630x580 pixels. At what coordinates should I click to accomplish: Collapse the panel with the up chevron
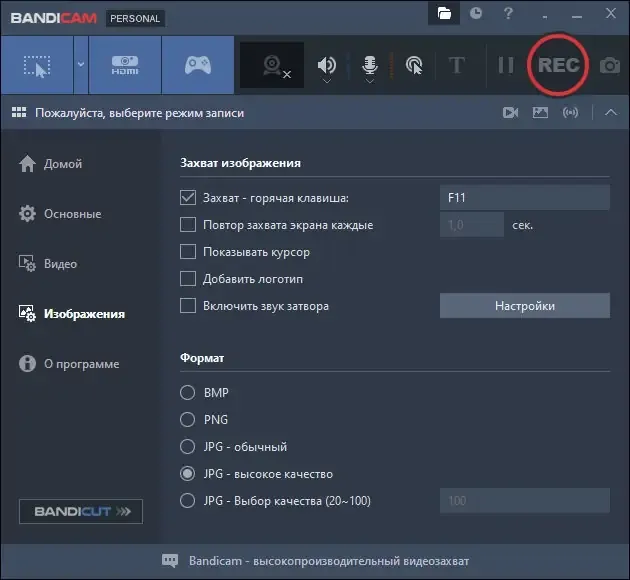(x=611, y=112)
